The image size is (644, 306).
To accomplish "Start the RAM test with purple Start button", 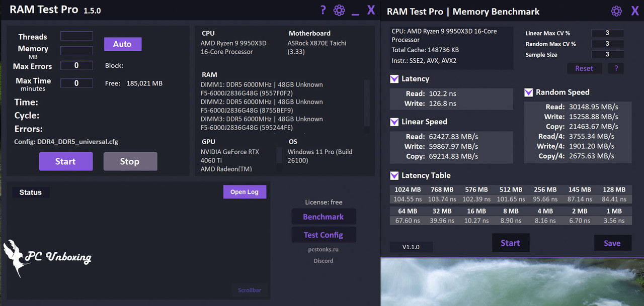I will click(66, 161).
